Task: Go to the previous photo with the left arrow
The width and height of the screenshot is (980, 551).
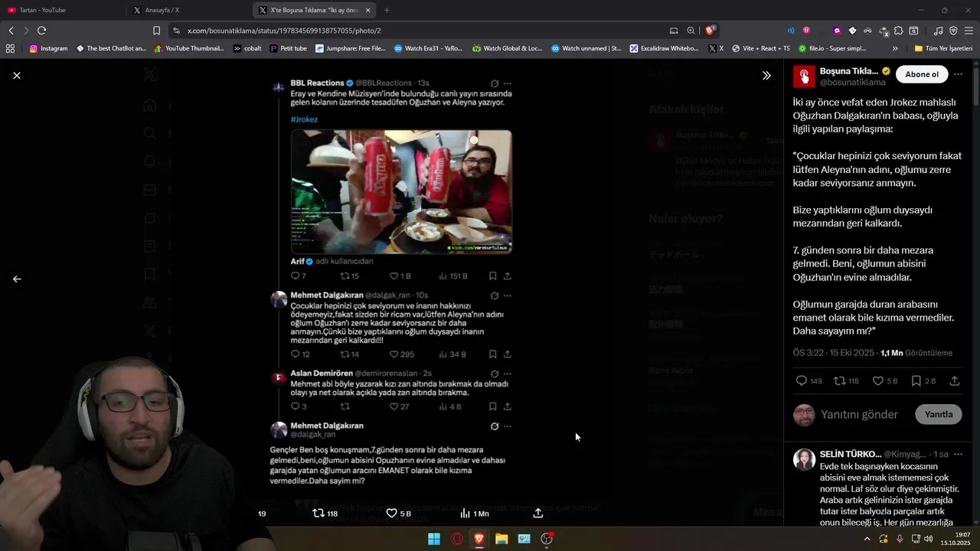Action: point(17,279)
